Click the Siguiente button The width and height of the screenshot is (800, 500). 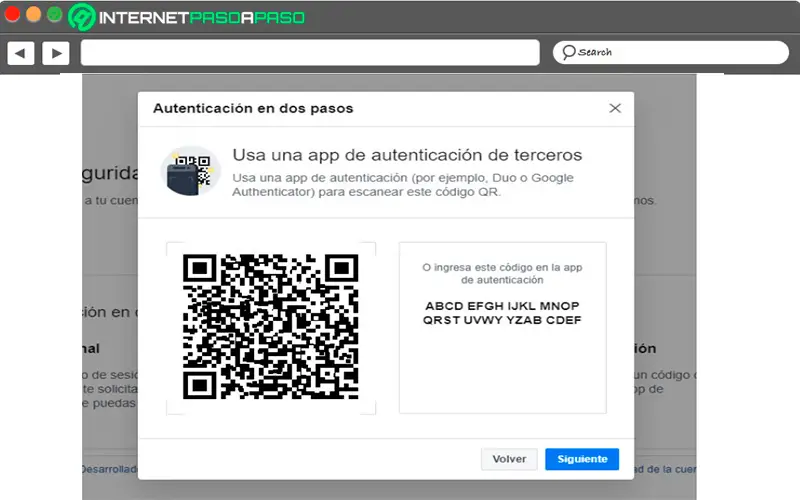point(582,459)
